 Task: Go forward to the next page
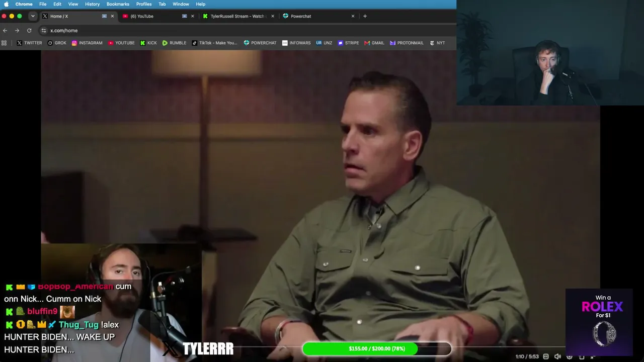click(x=17, y=31)
